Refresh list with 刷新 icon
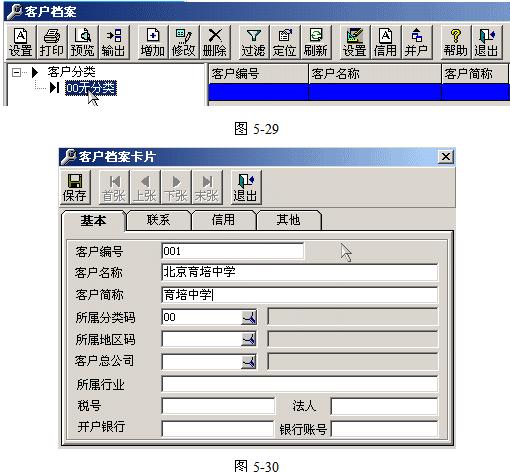This screenshot has height=472, width=510. pyautogui.click(x=315, y=43)
